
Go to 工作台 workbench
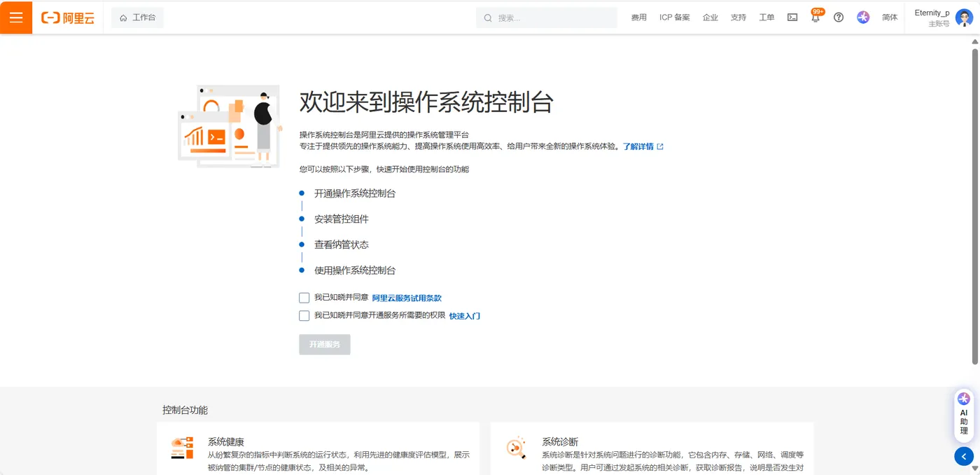point(137,18)
